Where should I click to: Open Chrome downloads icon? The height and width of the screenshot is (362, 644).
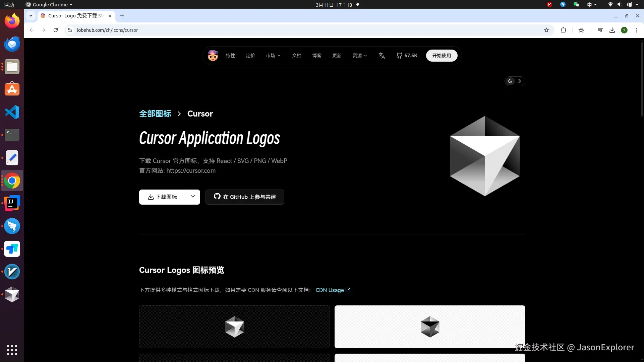[x=612, y=30]
